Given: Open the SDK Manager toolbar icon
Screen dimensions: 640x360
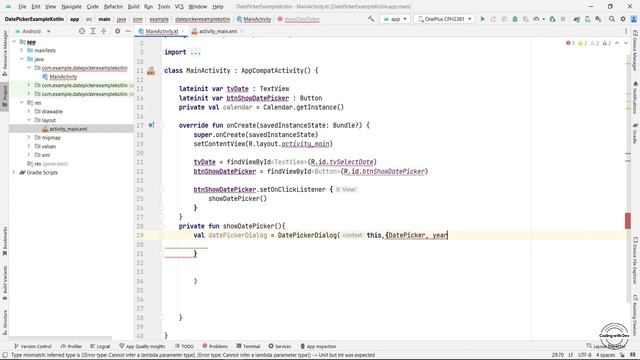Looking at the screenshot, I should (x=598, y=19).
